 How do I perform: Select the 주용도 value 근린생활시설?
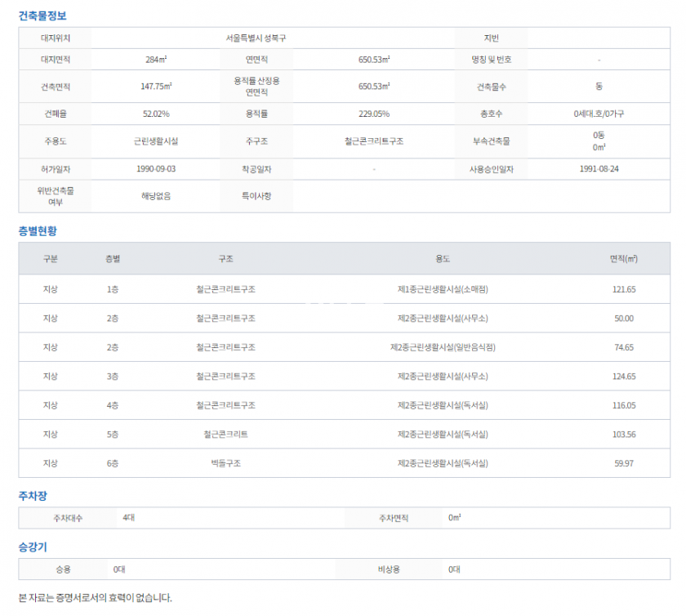(155, 141)
